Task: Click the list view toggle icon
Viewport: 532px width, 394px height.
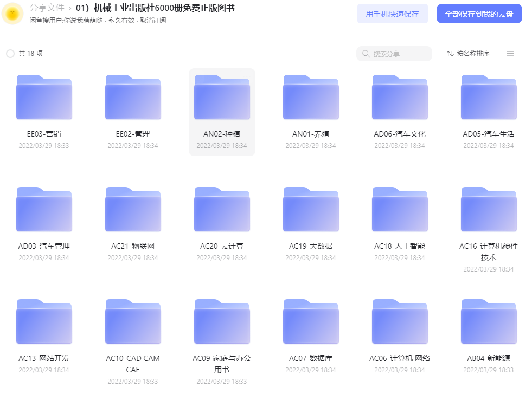Action: pyautogui.click(x=510, y=54)
